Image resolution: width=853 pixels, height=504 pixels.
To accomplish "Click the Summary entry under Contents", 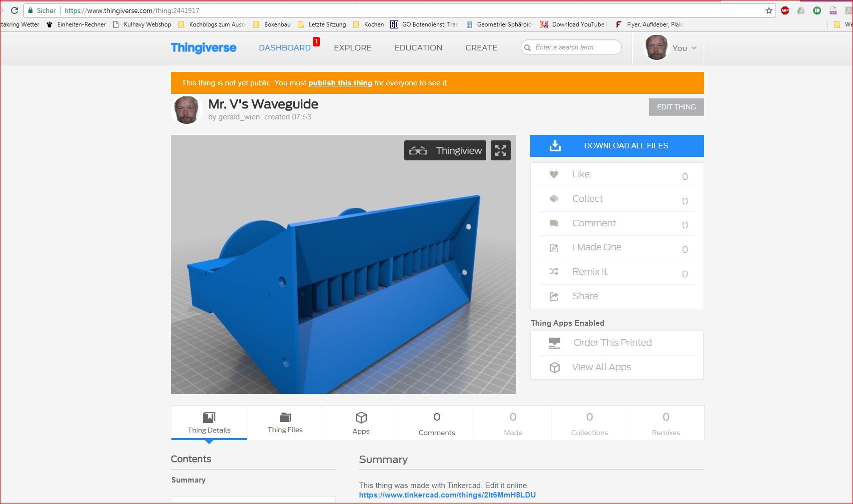I will tap(188, 480).
